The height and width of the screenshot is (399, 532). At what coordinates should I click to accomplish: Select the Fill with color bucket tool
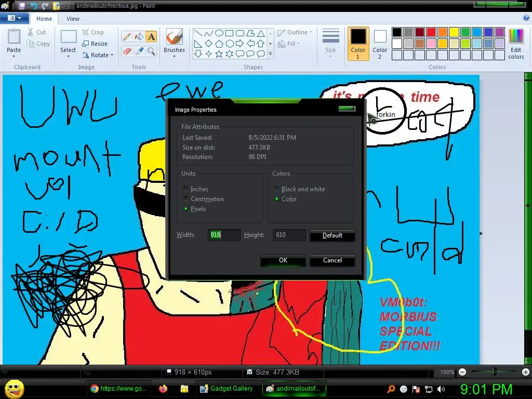139,37
